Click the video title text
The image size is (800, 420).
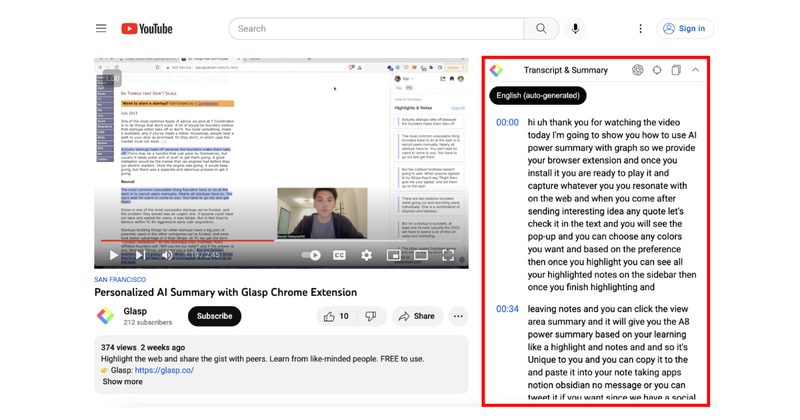(226, 292)
